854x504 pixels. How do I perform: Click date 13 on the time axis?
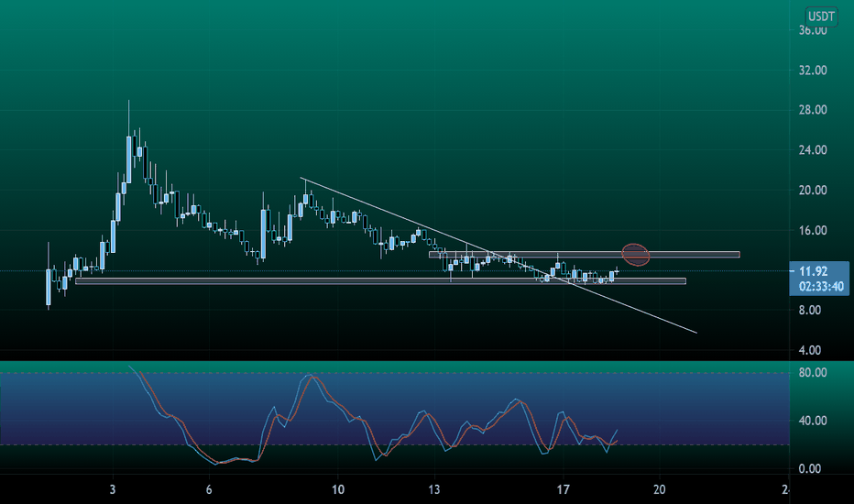point(434,489)
